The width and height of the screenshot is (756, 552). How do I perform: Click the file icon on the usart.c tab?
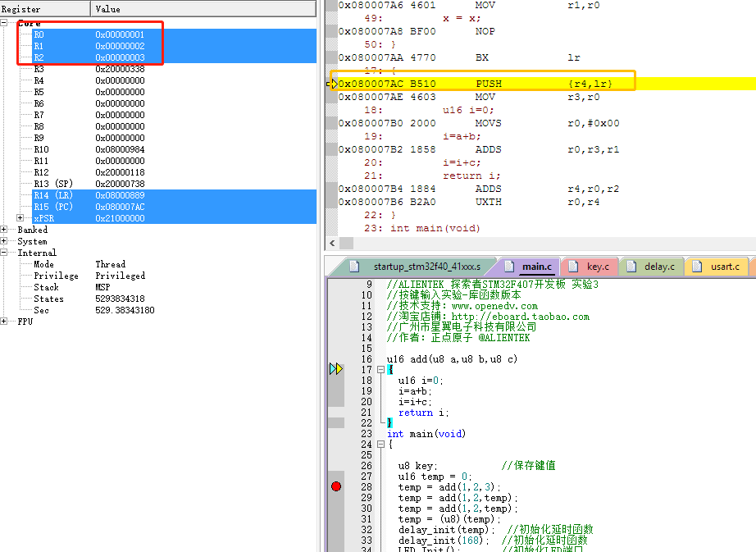point(697,266)
